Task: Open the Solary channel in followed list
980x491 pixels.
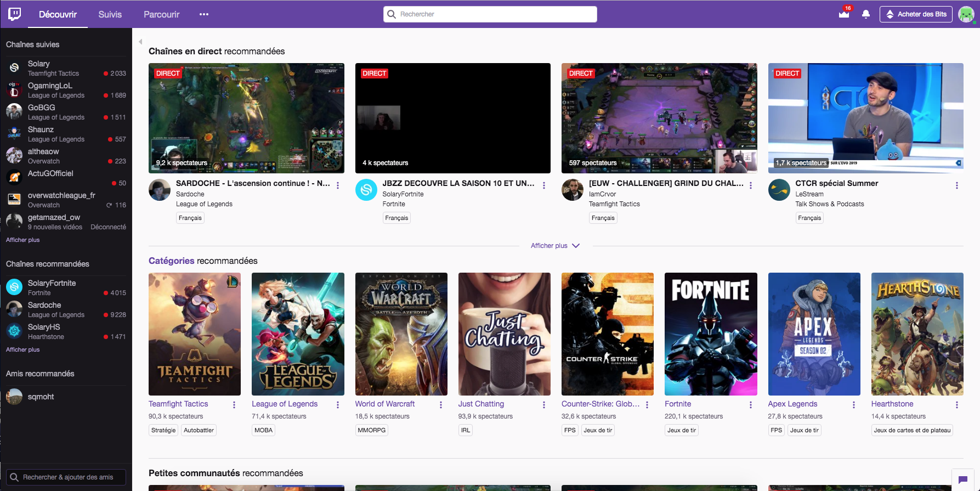Action: pyautogui.click(x=38, y=64)
